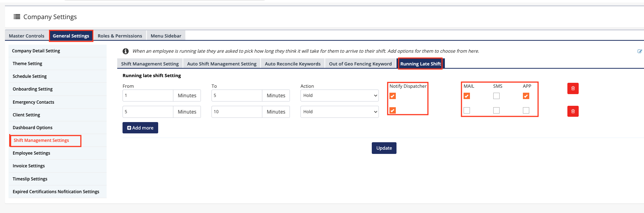Enable the MAIL checkbox in the second row
The width and height of the screenshot is (644, 213).
click(467, 110)
